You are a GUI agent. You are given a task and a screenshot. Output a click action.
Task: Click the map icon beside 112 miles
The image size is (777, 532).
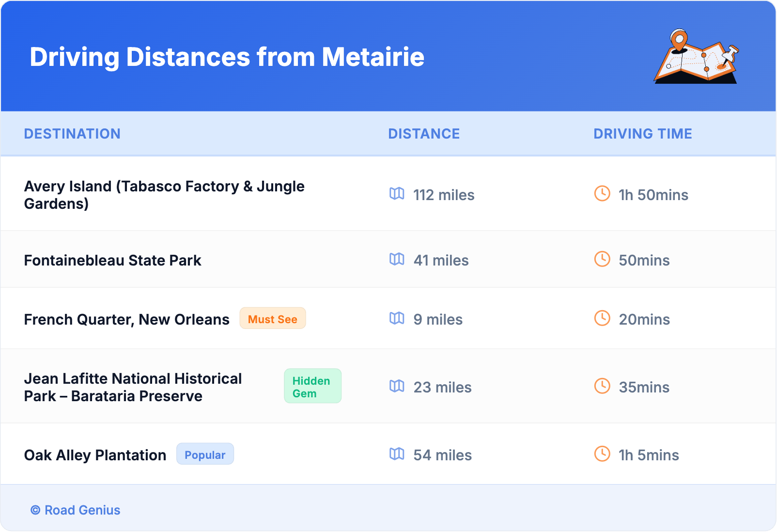click(397, 194)
